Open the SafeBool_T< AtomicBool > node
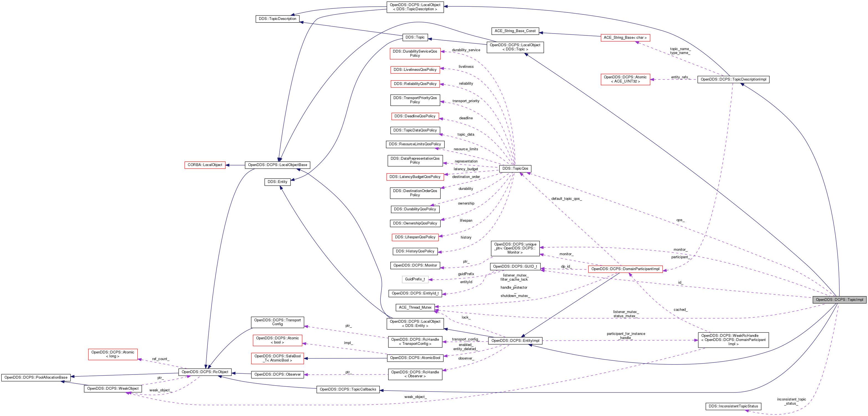 pyautogui.click(x=277, y=358)
